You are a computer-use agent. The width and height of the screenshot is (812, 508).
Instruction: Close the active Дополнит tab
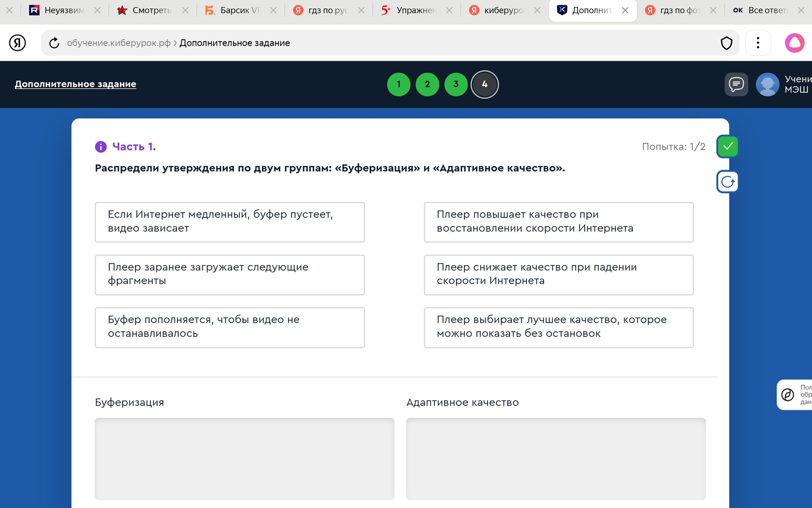625,10
